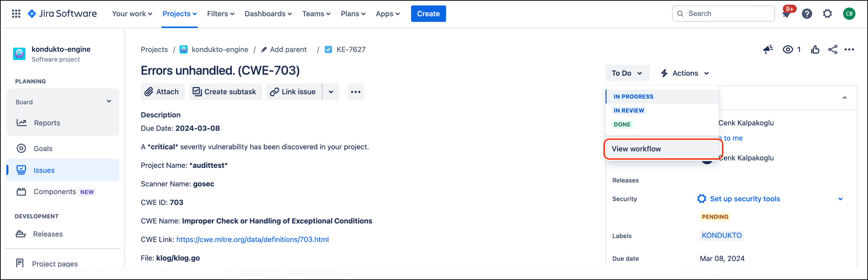Collapse the details panel chevron
The image size is (868, 280).
click(844, 98)
